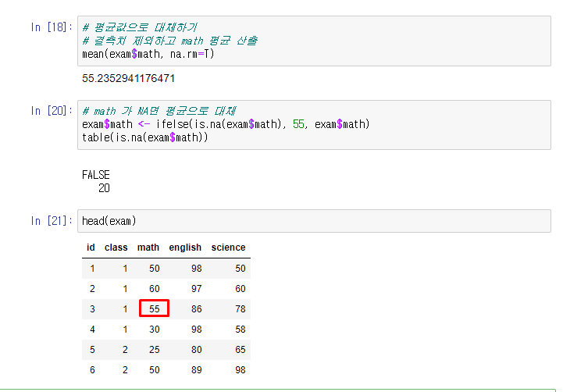Click science value 60 in row 2
Viewport: 563px width, 392px height.
(x=241, y=289)
